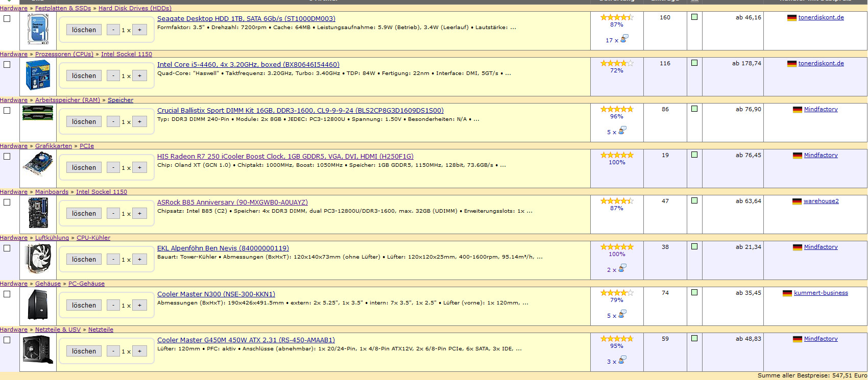Open ASRock B85 mainboard thumbnail

tap(38, 213)
